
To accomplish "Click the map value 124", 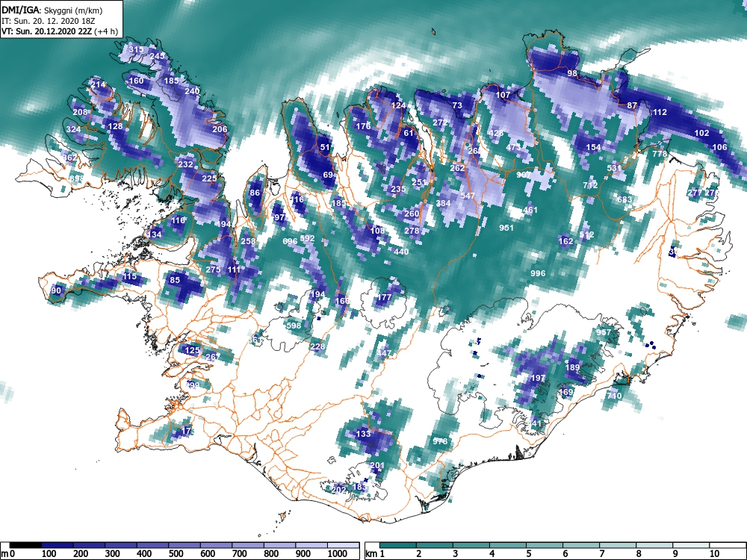I will click(x=398, y=105).
